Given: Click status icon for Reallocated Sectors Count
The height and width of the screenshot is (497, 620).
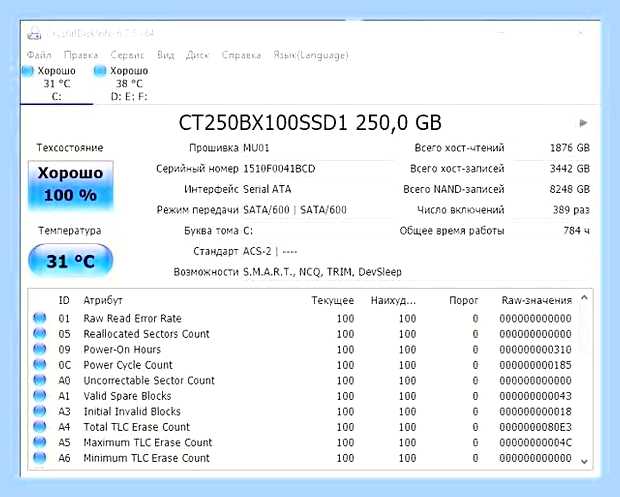Looking at the screenshot, I should pyautogui.click(x=40, y=333).
